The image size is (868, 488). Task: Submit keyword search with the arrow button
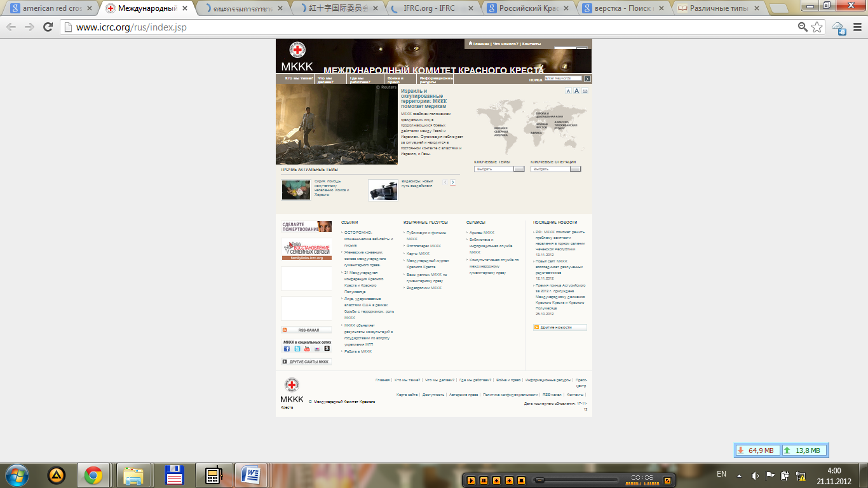coord(588,79)
